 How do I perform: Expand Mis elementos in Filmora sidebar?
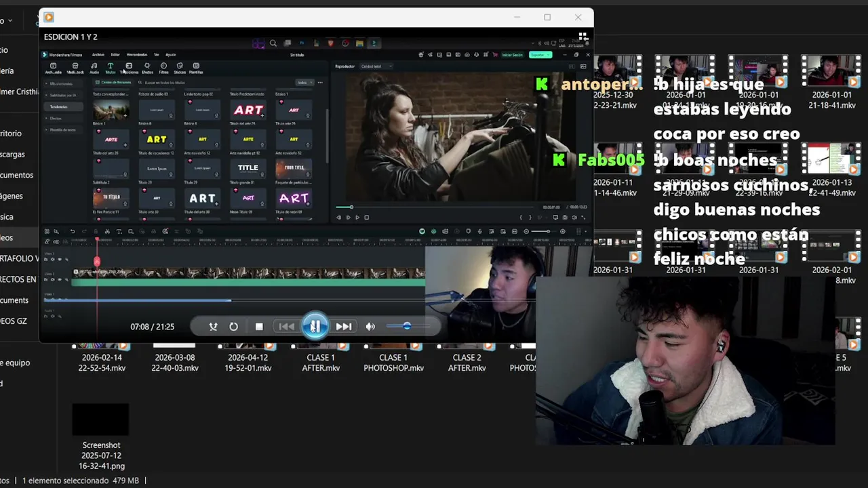tap(47, 83)
